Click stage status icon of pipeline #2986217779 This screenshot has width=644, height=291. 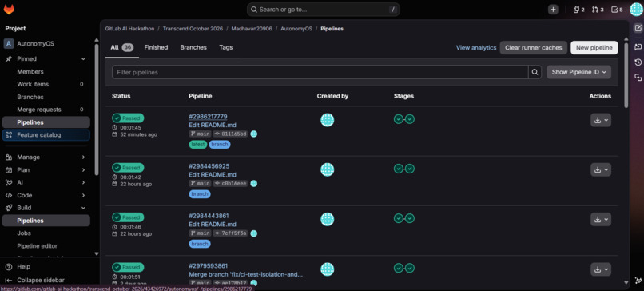pyautogui.click(x=404, y=119)
